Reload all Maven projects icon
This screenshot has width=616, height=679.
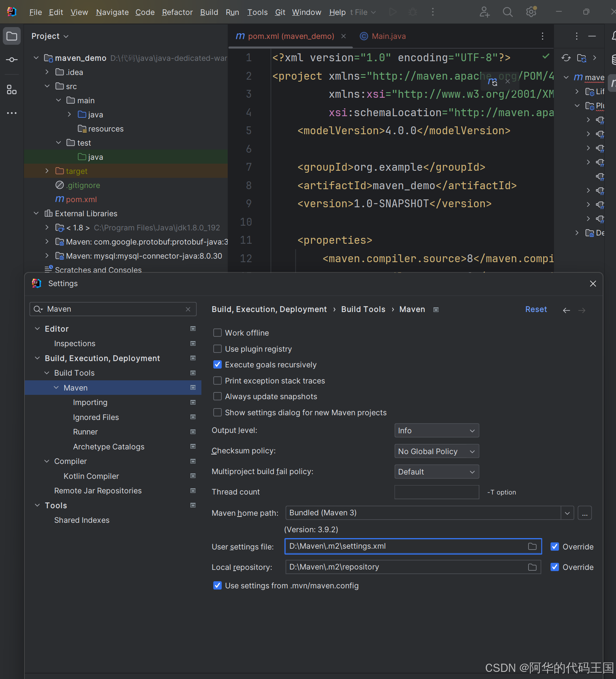566,58
